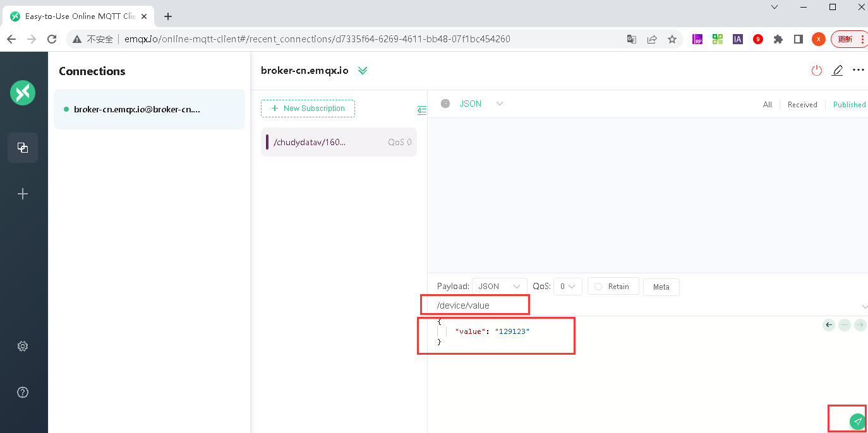
Task: Go back in browser
Action: tap(11, 39)
